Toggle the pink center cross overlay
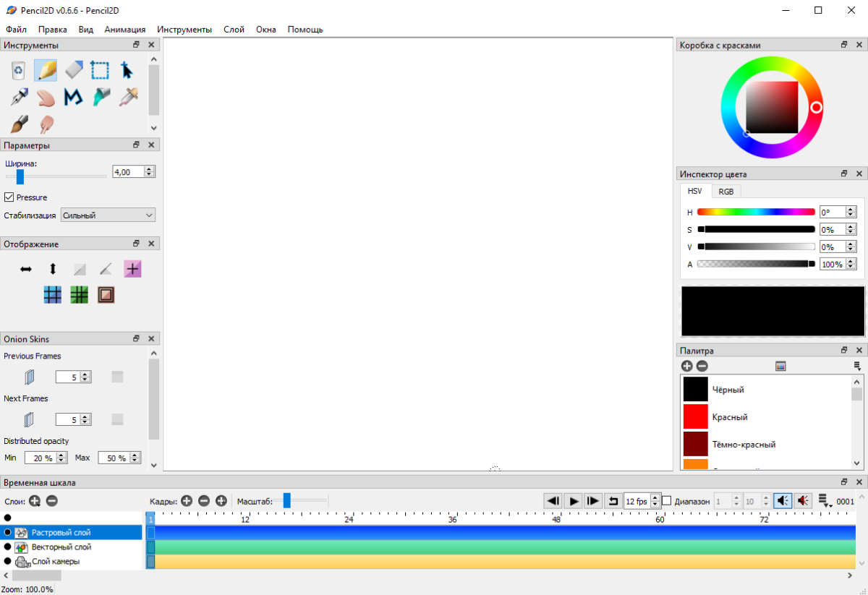 (x=132, y=269)
